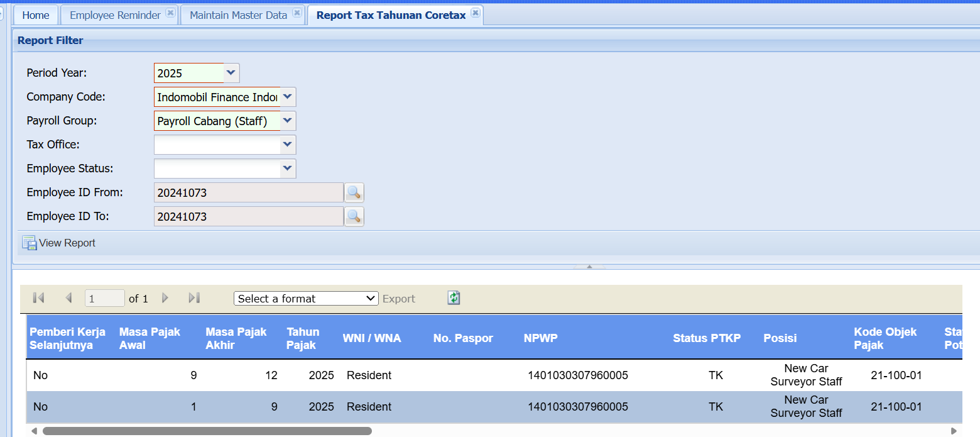Viewport: 980px width, 437px height.
Task: Close the Report Tax Tahunan Coretax tab
Action: pos(476,13)
